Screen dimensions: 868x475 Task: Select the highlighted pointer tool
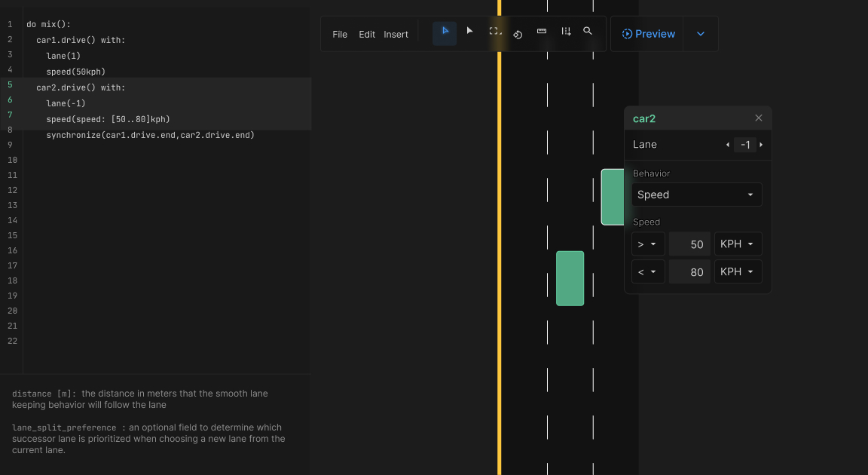445,31
